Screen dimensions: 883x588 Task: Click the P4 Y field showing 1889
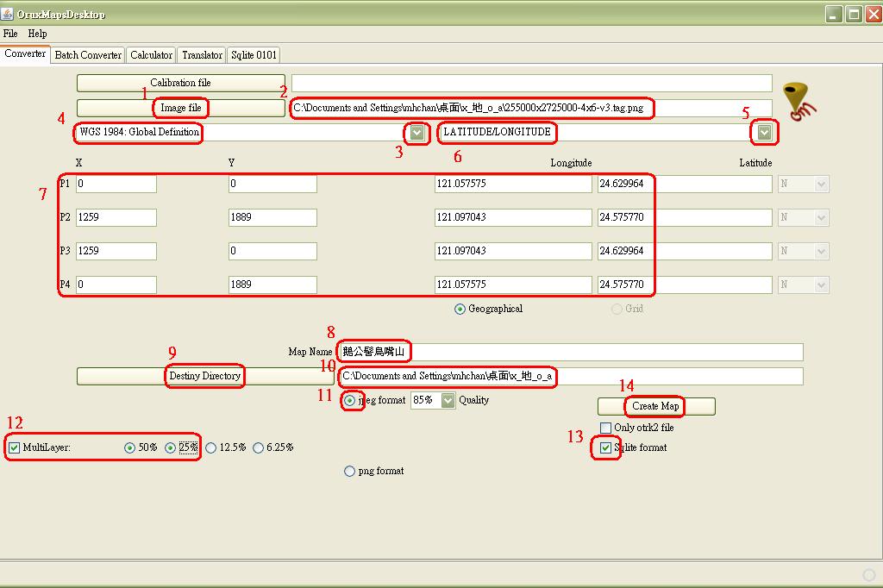point(272,285)
